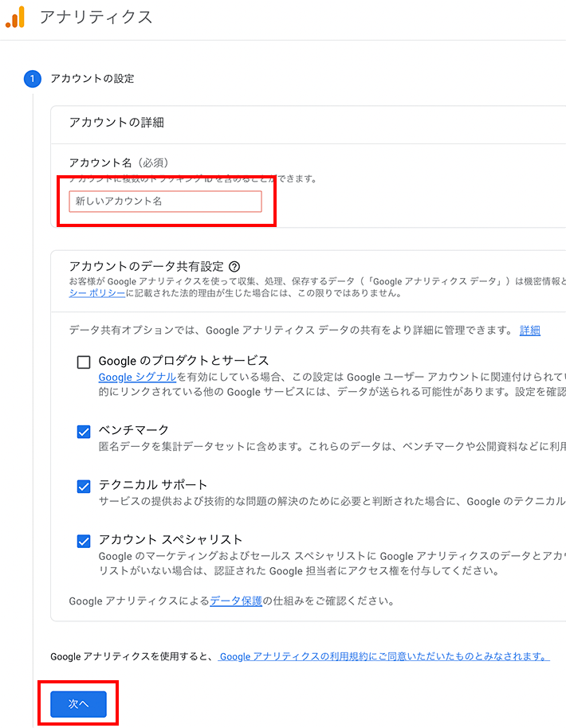566x728 pixels.
Task: Open the 詳細 link about data sharing options
Action: (530, 330)
